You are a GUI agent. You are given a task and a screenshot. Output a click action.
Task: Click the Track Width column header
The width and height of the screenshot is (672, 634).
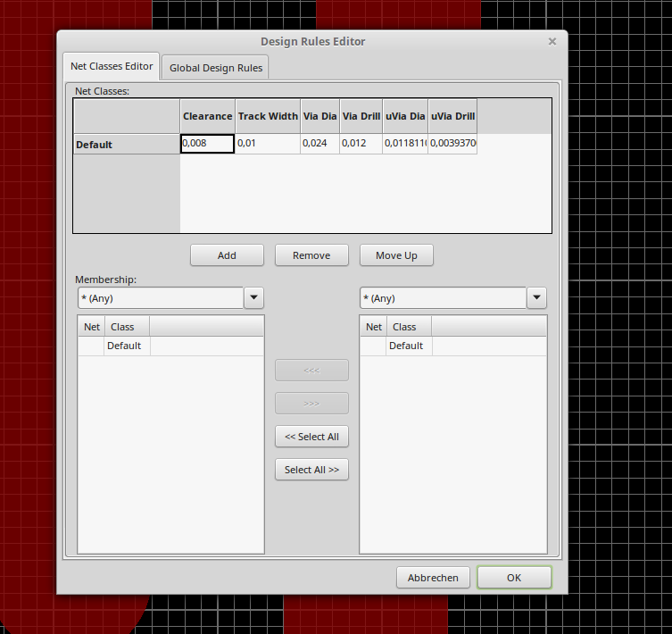268,116
